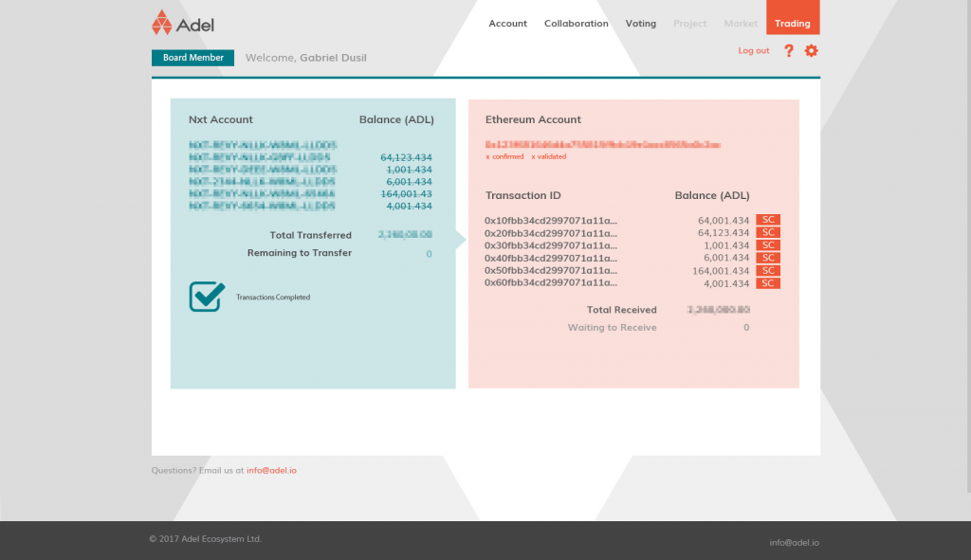This screenshot has width=971, height=560.
Task: Click the Waiting to Receive label
Action: tap(612, 327)
